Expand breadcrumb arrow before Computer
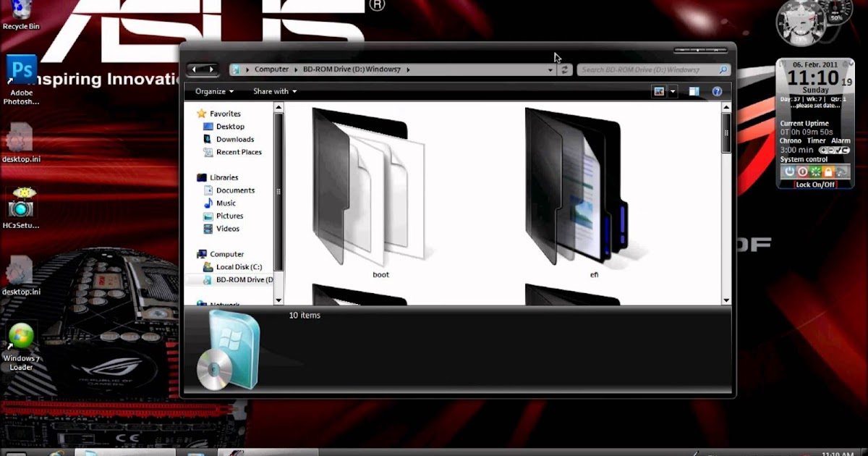The width and height of the screenshot is (868, 456). pyautogui.click(x=247, y=70)
